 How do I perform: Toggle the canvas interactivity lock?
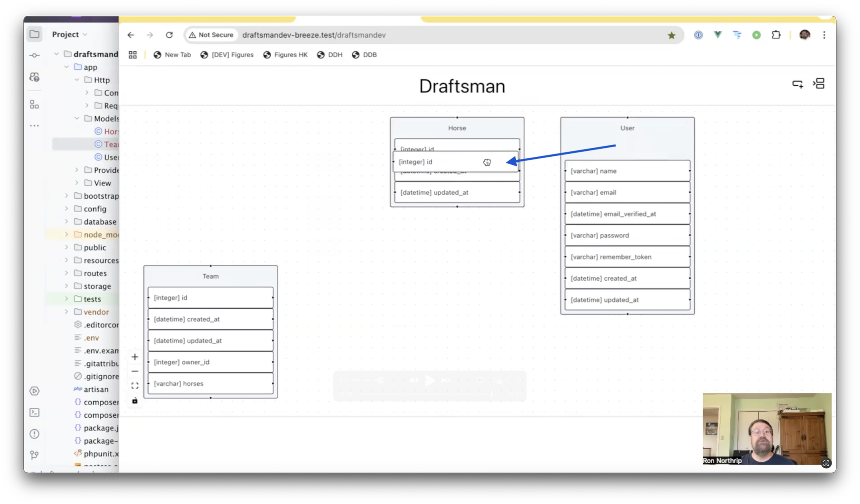click(x=135, y=400)
